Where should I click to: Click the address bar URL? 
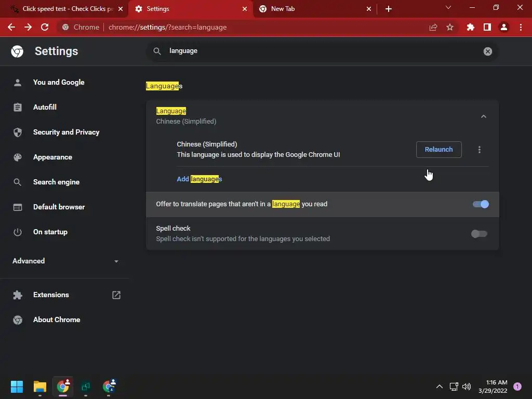(x=167, y=27)
